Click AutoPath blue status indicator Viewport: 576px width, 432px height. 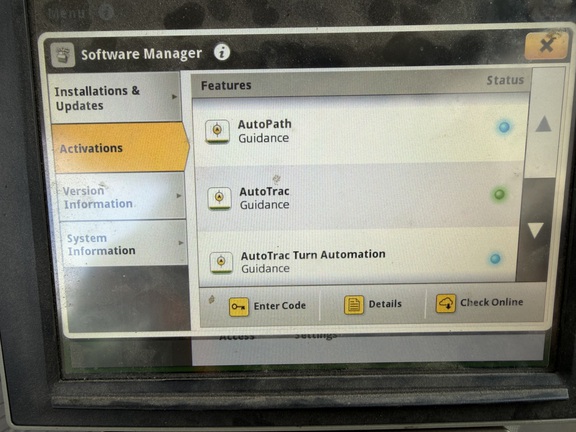(504, 127)
